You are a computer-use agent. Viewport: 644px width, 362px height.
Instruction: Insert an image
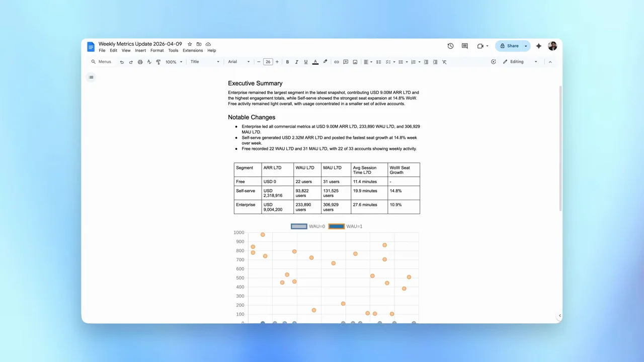point(355,62)
